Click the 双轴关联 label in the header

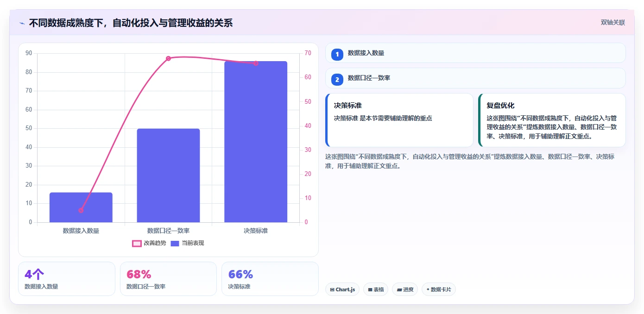613,23
